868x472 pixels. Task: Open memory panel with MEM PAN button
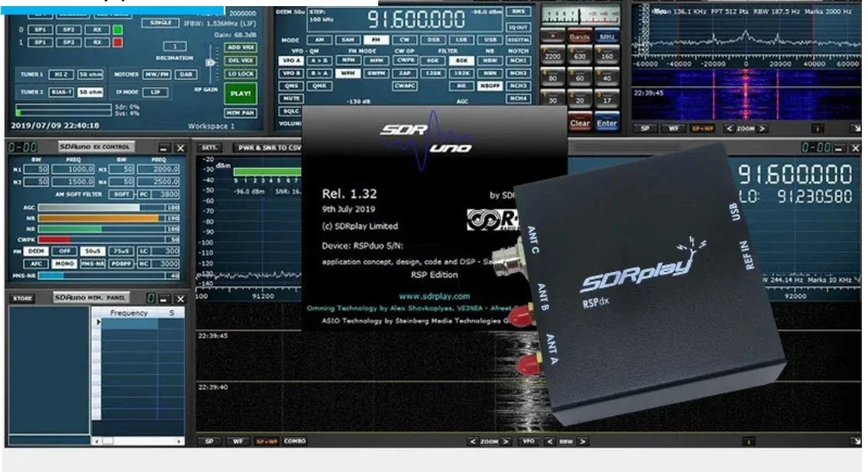tap(240, 113)
